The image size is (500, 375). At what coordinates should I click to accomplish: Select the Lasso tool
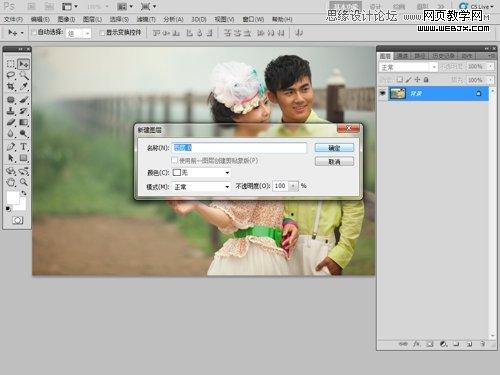[11, 75]
